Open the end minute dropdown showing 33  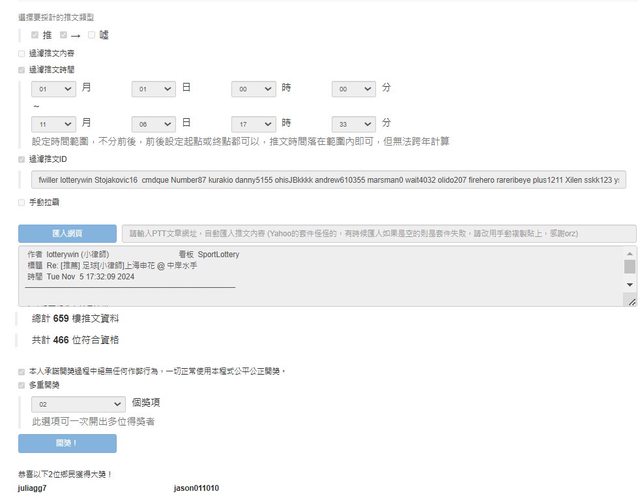pyautogui.click(x=353, y=124)
